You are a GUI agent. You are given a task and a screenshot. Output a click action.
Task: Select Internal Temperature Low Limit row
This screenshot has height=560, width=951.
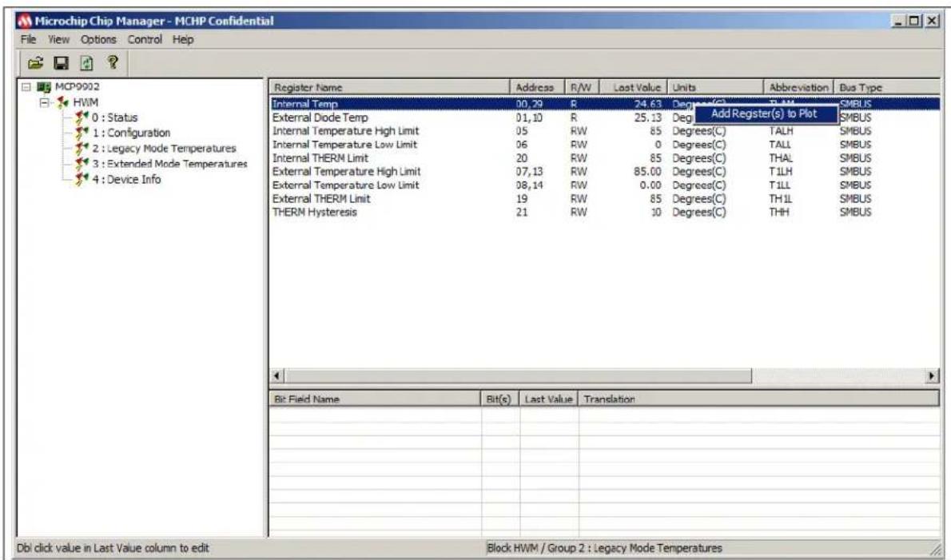(x=605, y=145)
